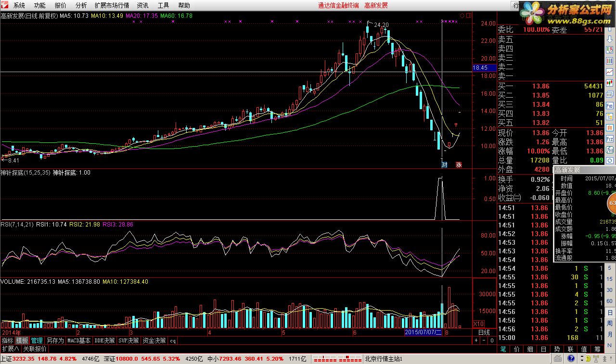616x364 pixels.
Task: Click the + zoom-in chart button
Action: [x=476, y=340]
